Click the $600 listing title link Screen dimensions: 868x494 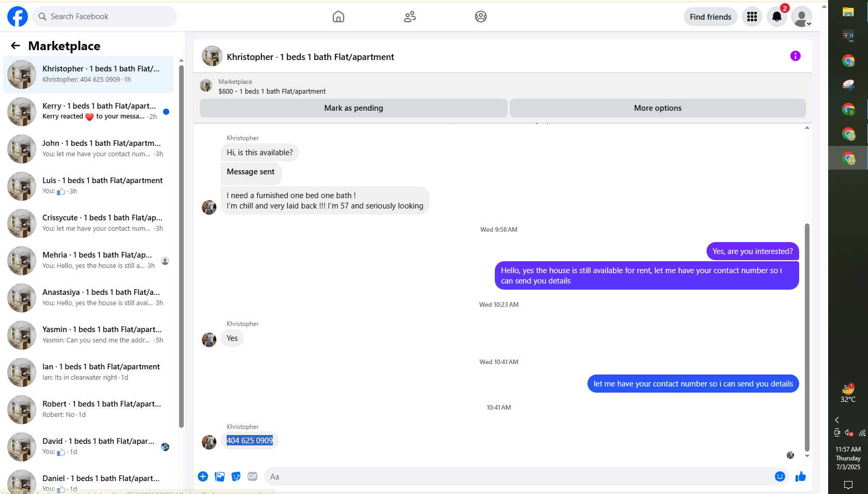tap(272, 92)
